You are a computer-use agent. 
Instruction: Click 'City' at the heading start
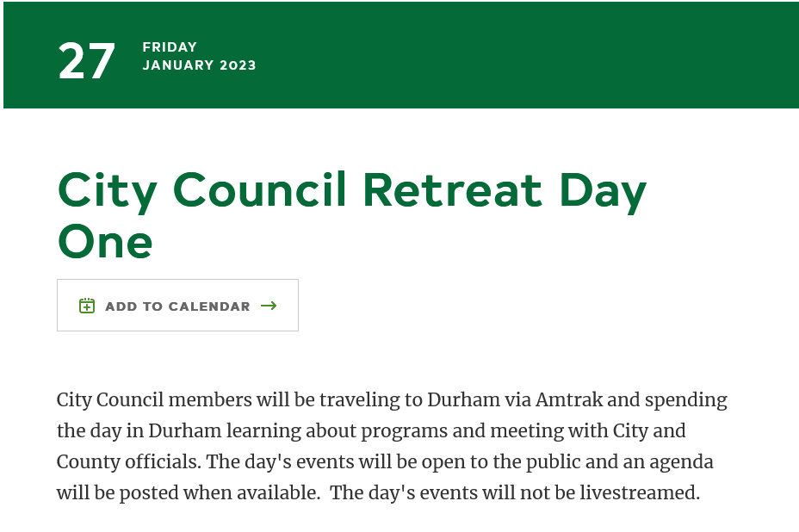107,191
